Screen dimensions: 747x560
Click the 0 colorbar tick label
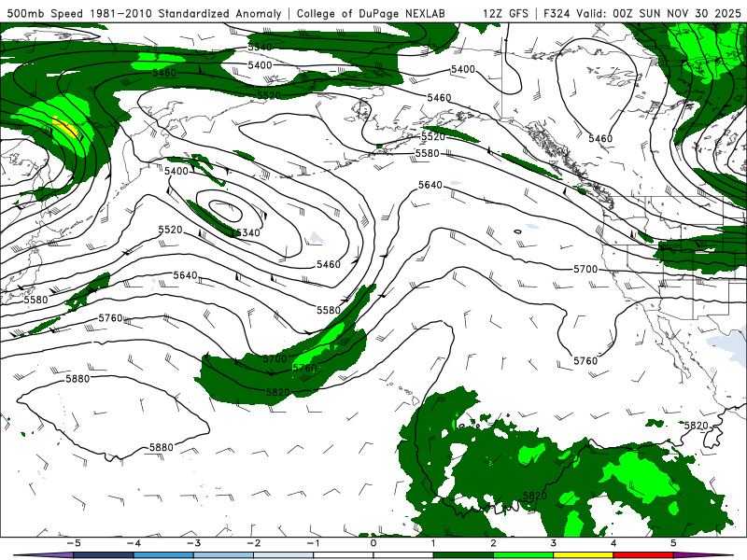click(x=373, y=543)
